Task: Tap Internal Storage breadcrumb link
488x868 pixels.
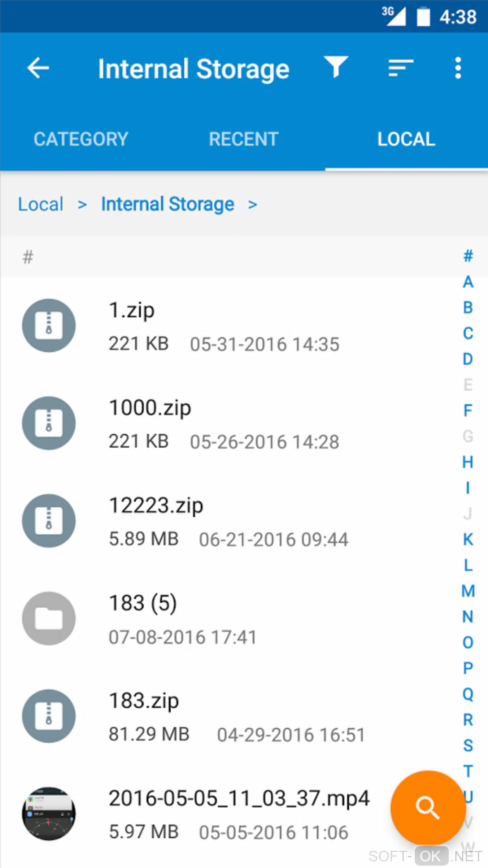Action: click(x=167, y=204)
